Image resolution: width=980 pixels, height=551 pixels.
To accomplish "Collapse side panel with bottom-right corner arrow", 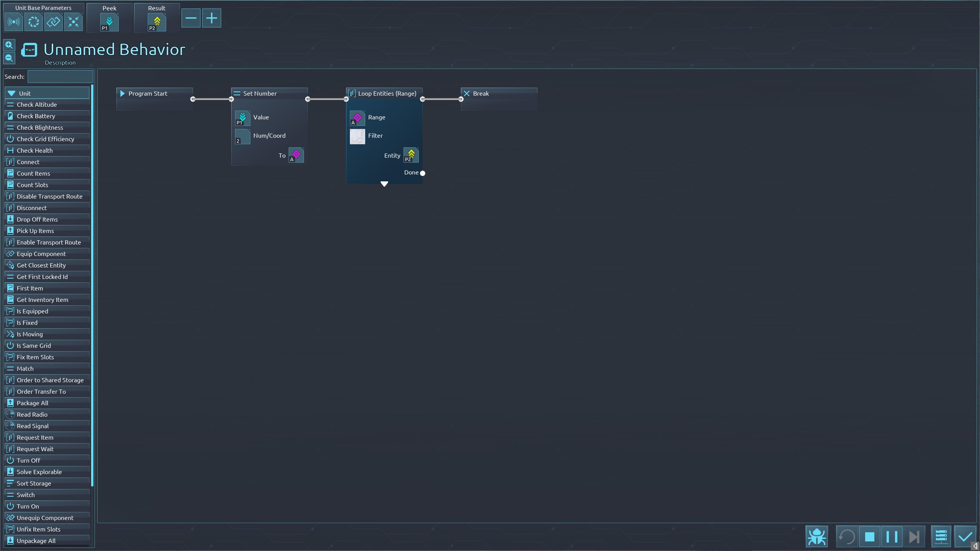I will click(x=975, y=546).
